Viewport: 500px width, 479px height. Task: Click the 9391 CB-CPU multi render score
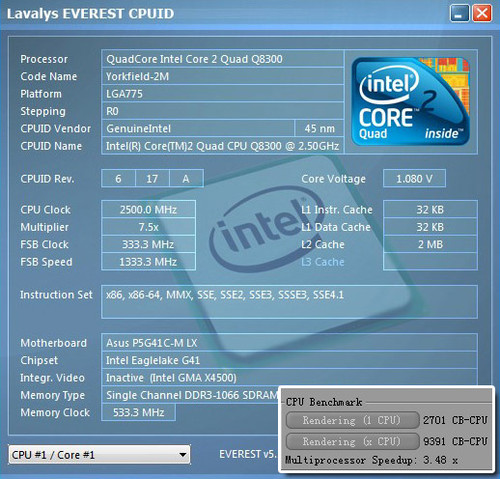(455, 442)
